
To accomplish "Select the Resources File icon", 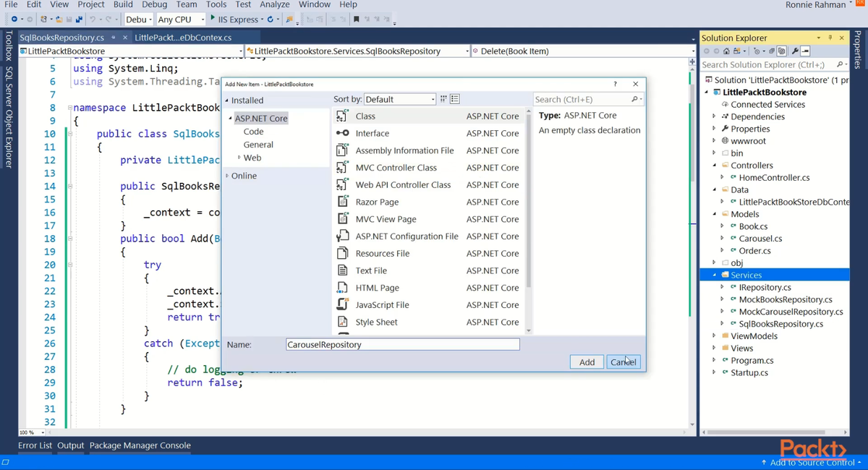I will [x=343, y=253].
